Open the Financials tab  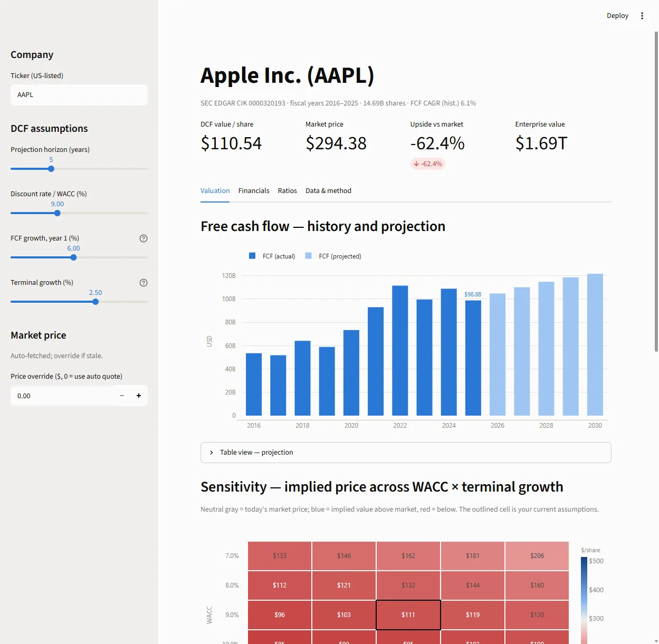click(254, 191)
